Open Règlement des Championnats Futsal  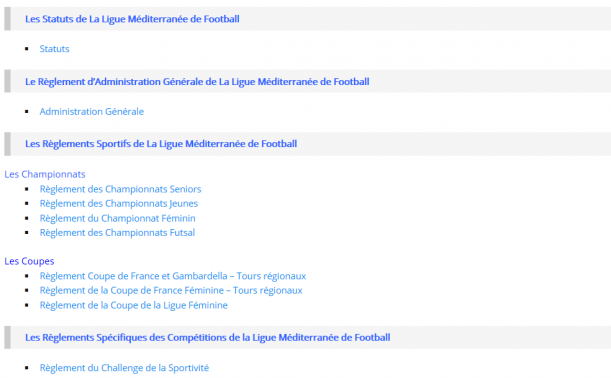coord(117,233)
